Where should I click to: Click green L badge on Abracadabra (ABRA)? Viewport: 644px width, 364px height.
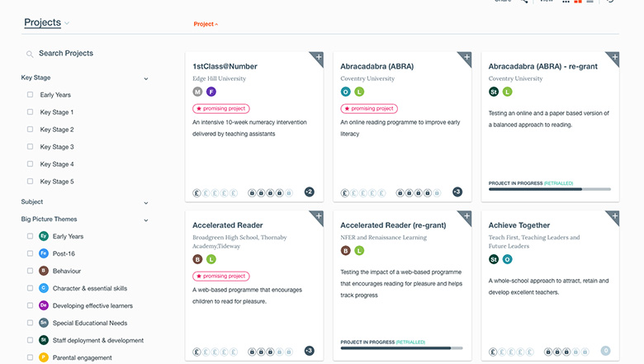[x=359, y=92]
